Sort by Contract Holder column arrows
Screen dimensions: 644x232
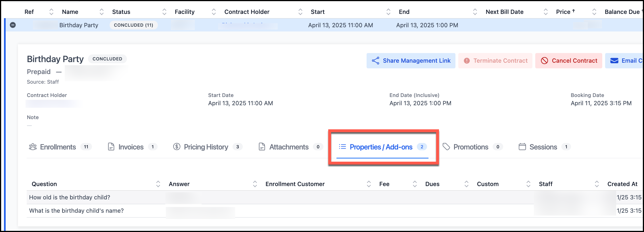point(300,12)
